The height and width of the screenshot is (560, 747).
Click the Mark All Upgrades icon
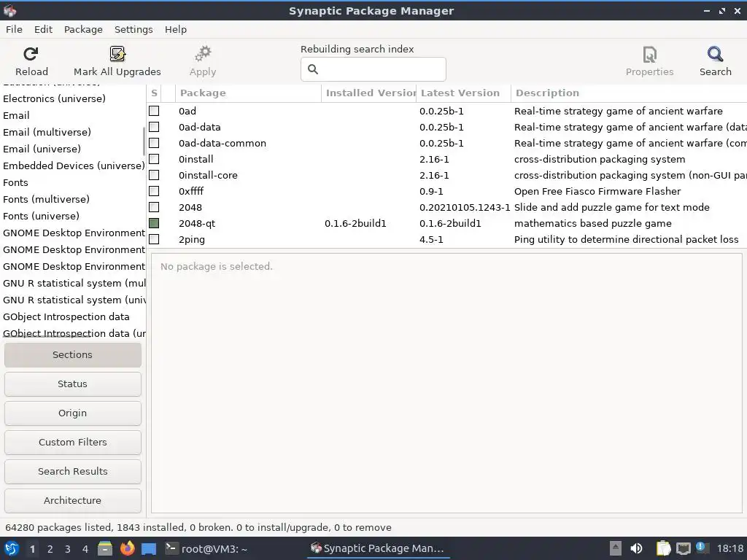[117, 54]
